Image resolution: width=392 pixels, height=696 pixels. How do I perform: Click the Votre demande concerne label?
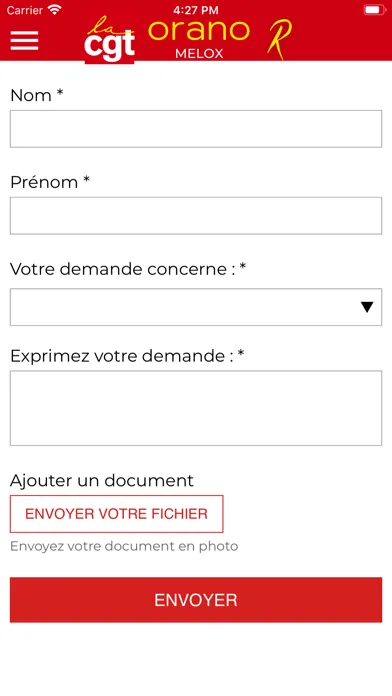(128, 269)
